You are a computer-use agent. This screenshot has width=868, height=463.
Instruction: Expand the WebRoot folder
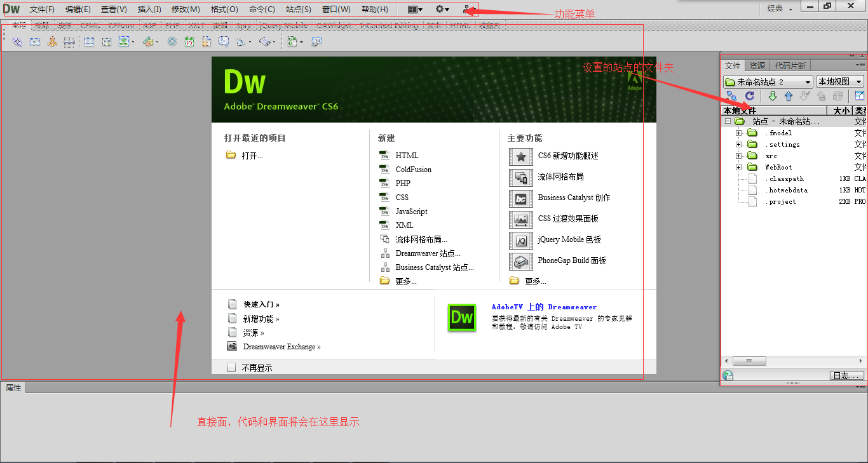click(x=738, y=167)
